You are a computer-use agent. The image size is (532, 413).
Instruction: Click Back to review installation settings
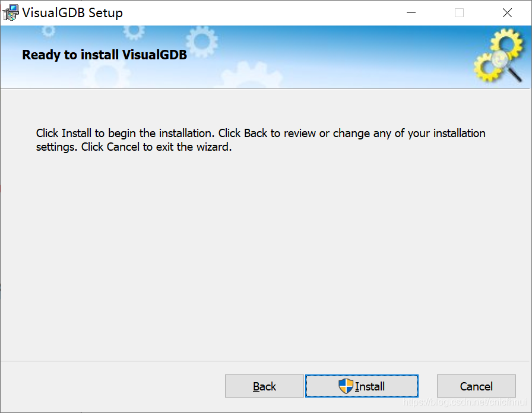tap(264, 386)
